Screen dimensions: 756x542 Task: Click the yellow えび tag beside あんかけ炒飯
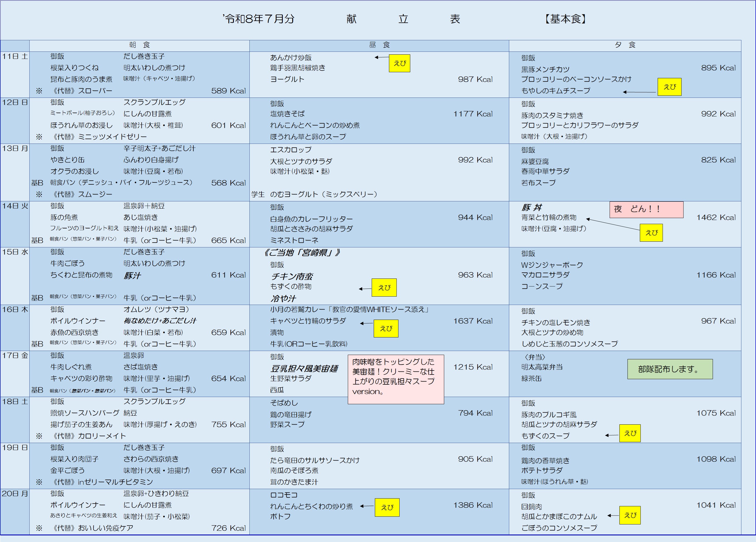(399, 63)
